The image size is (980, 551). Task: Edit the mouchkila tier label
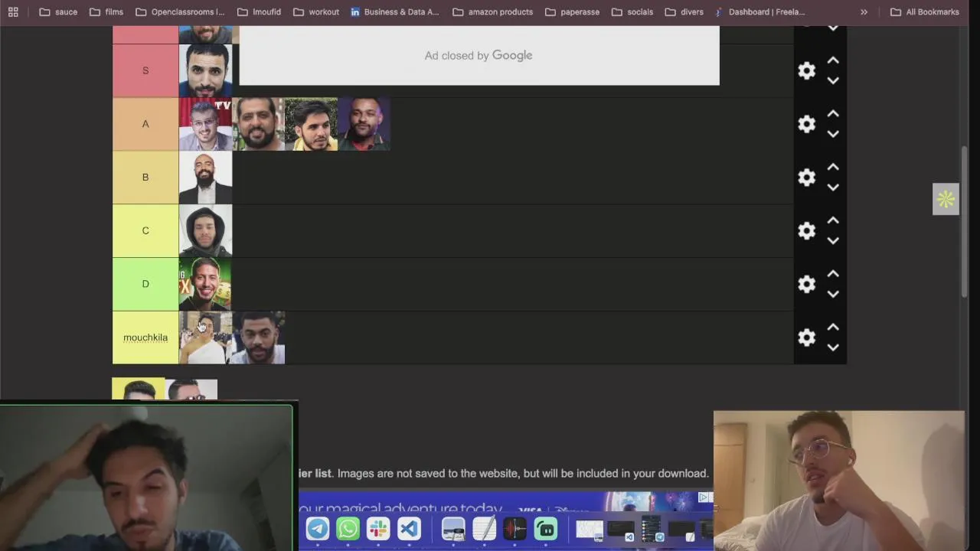click(x=145, y=337)
